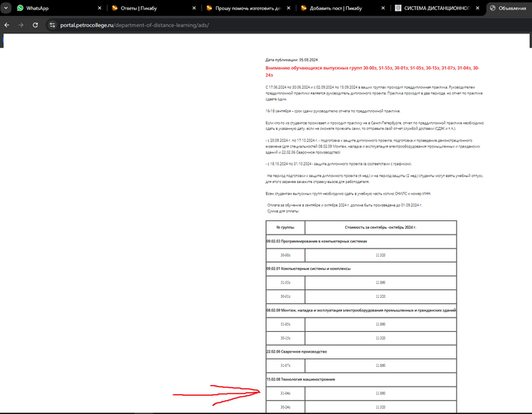Viewport: 532px width, 414px height.
Task: Click the cost value in the 31-04з row
Action: point(380,393)
